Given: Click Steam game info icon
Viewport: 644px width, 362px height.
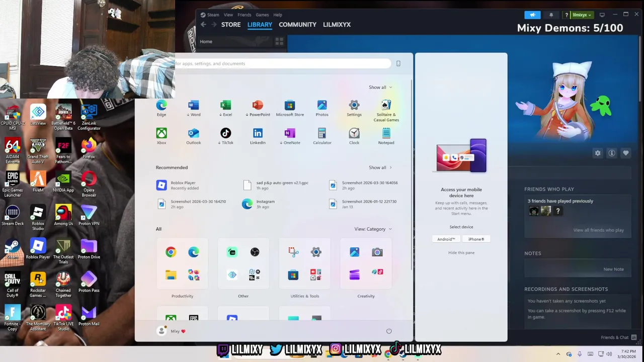Looking at the screenshot, I should (x=612, y=153).
